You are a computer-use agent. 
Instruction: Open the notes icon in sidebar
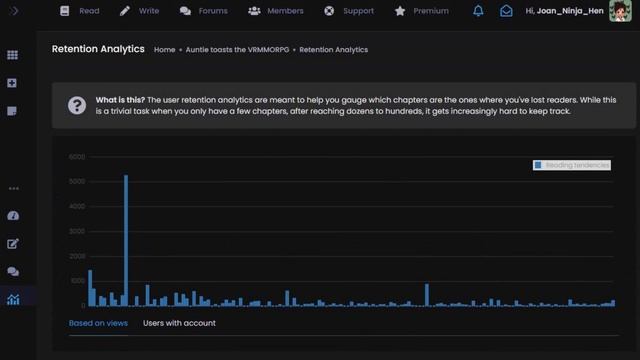(12, 111)
